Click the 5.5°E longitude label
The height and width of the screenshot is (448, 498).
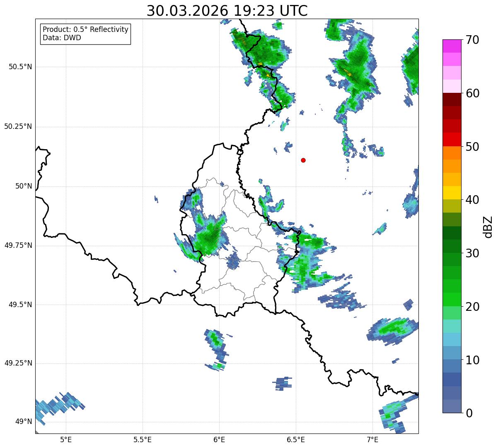pos(143,439)
